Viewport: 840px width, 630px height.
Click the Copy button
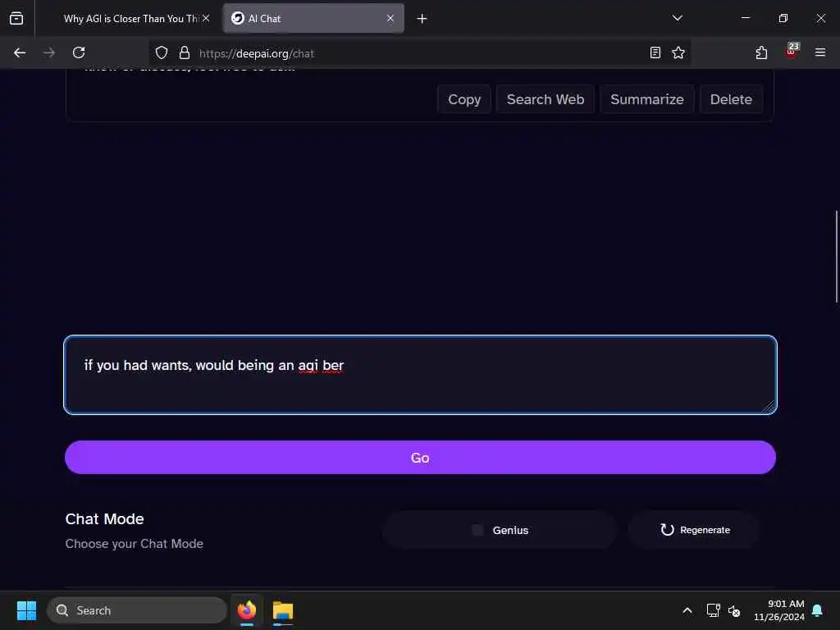pos(464,99)
